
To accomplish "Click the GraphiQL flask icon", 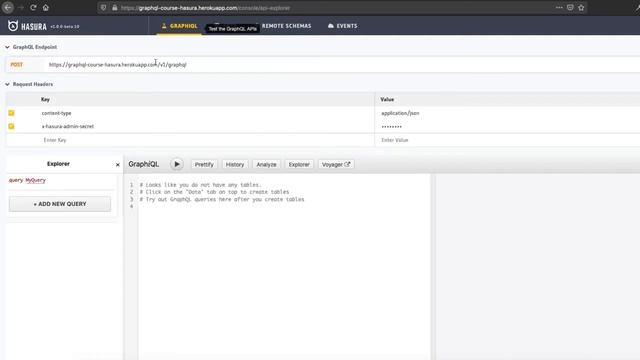I will pyautogui.click(x=164, y=26).
